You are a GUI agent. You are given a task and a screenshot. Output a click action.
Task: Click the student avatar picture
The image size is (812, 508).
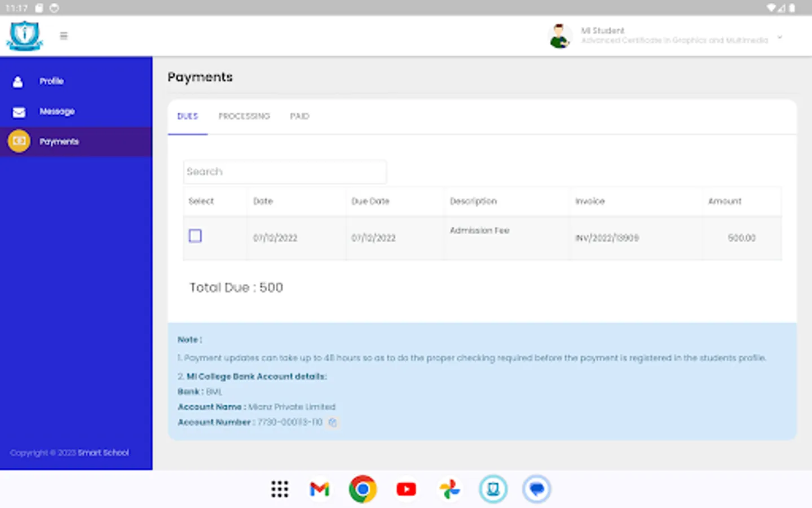click(559, 36)
